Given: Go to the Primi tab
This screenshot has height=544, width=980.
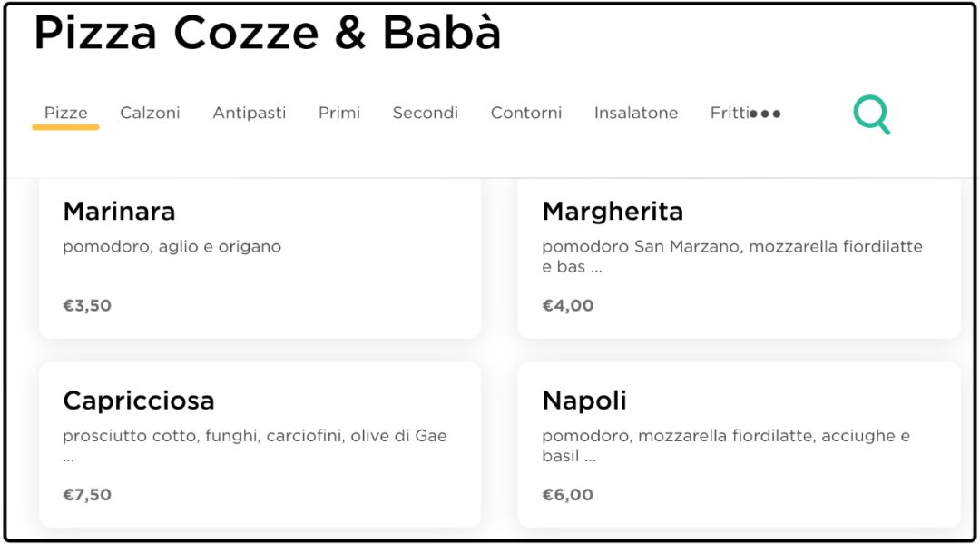Looking at the screenshot, I should pyautogui.click(x=339, y=113).
